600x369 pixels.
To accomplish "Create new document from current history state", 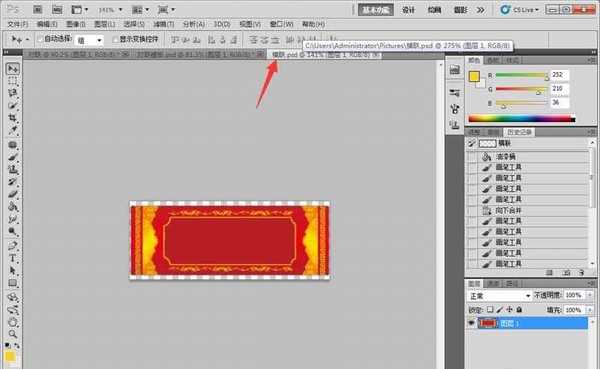I will point(549,273).
